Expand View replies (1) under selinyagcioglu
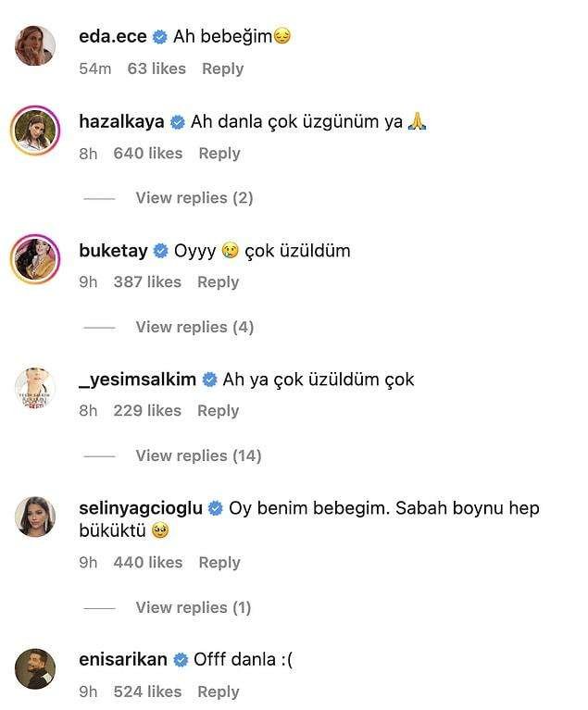Image resolution: width=588 pixels, height=710 pixels. [194, 607]
